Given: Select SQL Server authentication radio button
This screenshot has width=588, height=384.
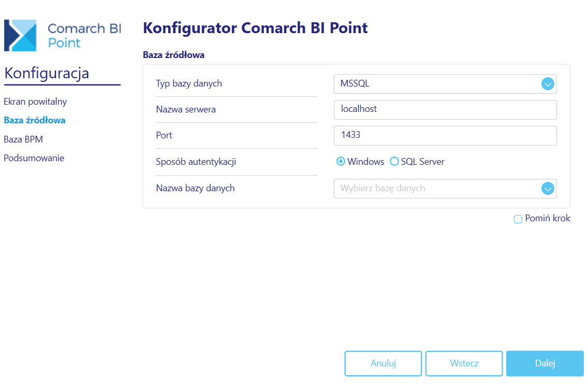Looking at the screenshot, I should (394, 161).
